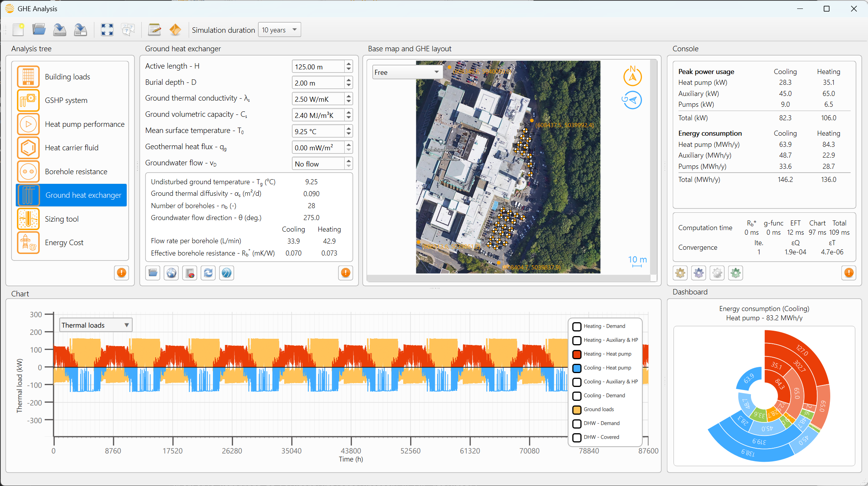
Task: Hide the Heating - Heat pump series
Action: coord(577,354)
